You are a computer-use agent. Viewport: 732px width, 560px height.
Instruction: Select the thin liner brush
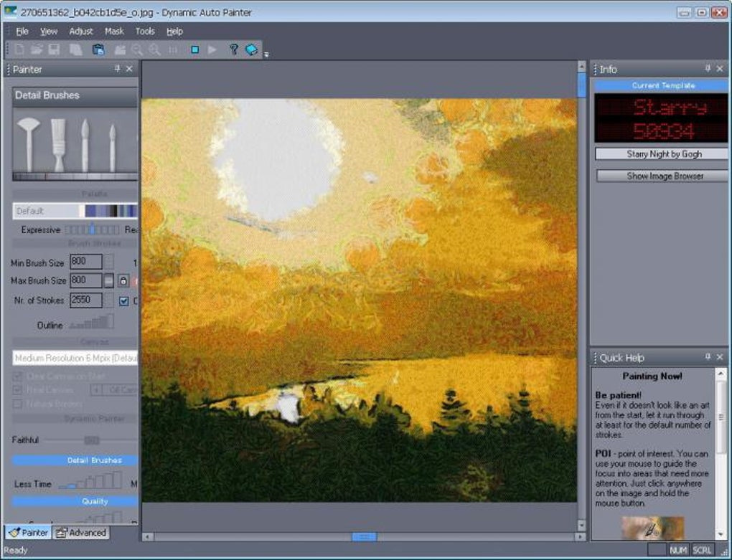point(112,148)
